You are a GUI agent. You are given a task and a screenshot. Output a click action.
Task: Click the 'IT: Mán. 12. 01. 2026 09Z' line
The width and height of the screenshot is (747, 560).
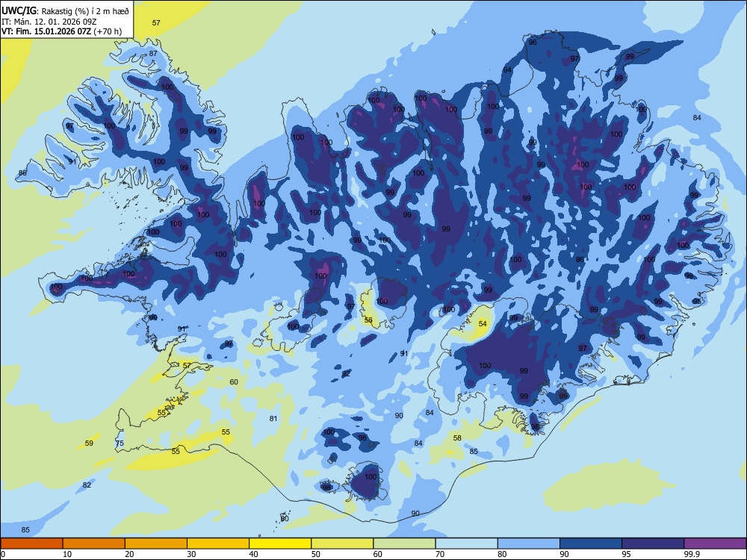point(49,22)
